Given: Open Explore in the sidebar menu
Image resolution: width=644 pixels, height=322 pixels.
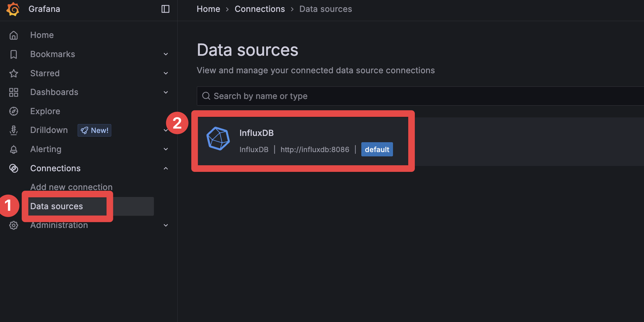Looking at the screenshot, I should pyautogui.click(x=45, y=111).
